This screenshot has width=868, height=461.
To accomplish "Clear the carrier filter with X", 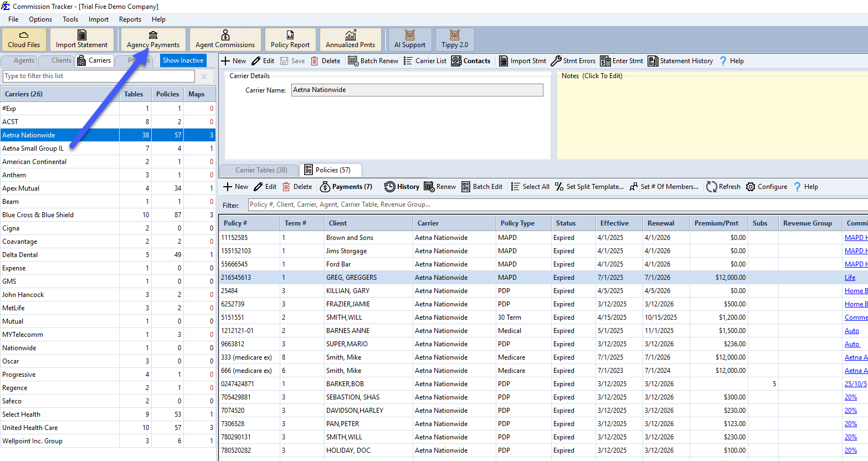I will point(204,76).
